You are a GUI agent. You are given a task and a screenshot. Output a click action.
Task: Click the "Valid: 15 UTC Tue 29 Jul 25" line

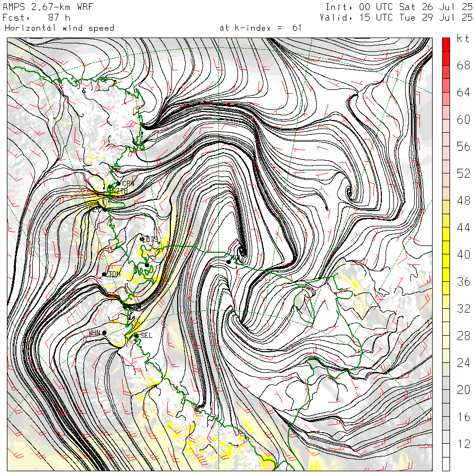point(396,17)
